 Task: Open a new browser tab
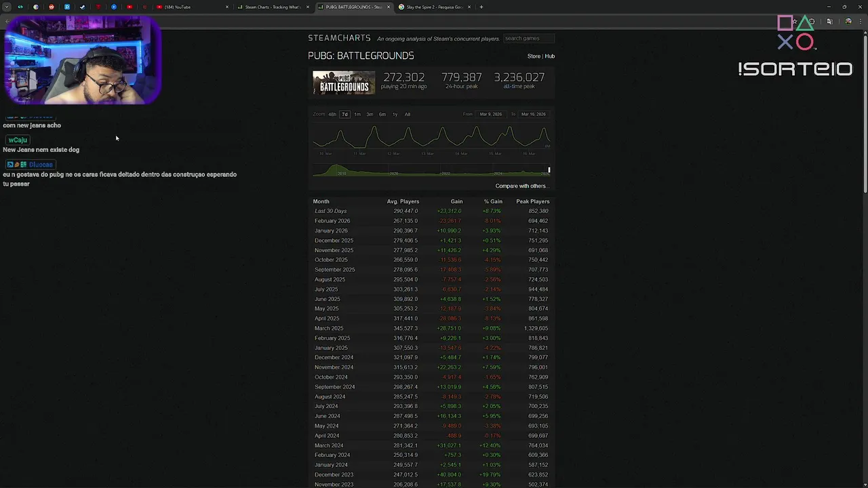(x=481, y=7)
